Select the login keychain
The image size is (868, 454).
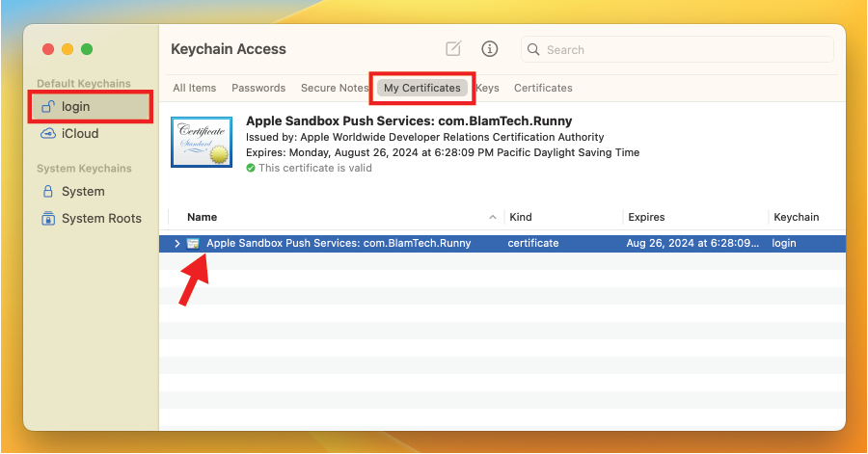pos(91,107)
